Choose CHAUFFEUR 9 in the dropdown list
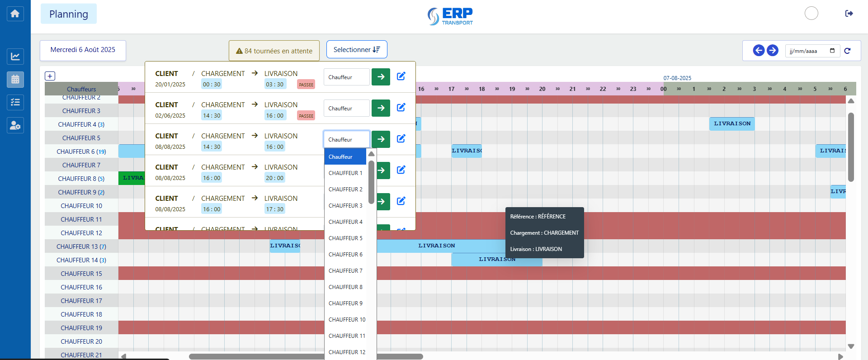868x360 pixels. pos(345,303)
